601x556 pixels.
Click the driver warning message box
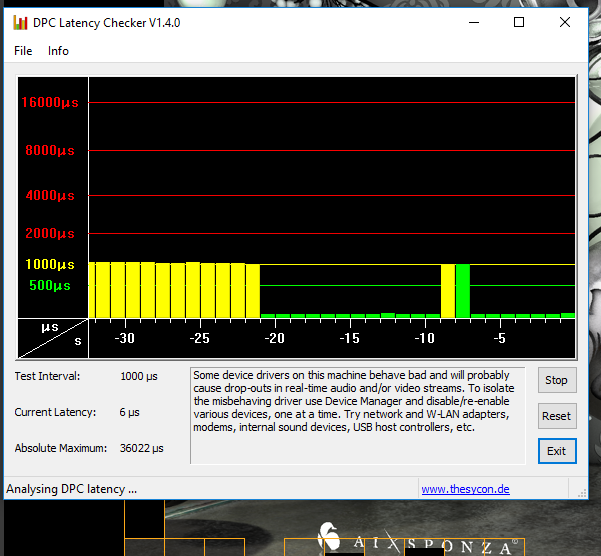pos(358,416)
